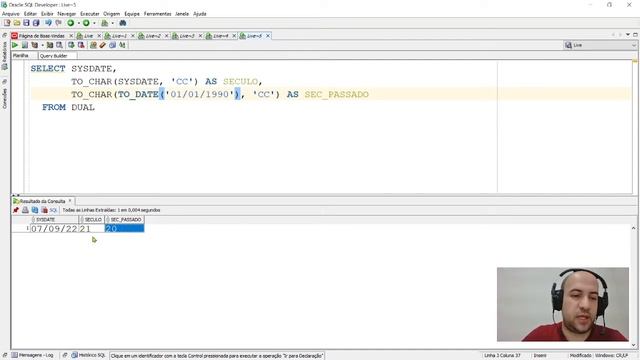Viewport: 640px width, 360px height.
Task: Click the refresh icon in results toolbar
Action: pyautogui.click(x=35, y=210)
